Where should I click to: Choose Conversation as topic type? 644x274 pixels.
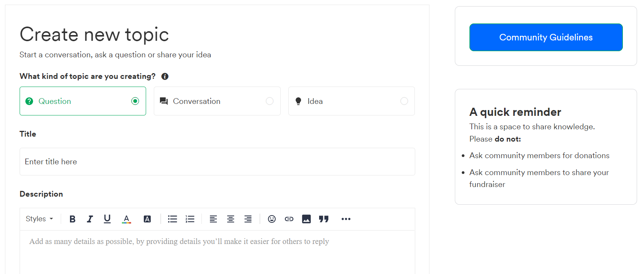[x=217, y=101]
